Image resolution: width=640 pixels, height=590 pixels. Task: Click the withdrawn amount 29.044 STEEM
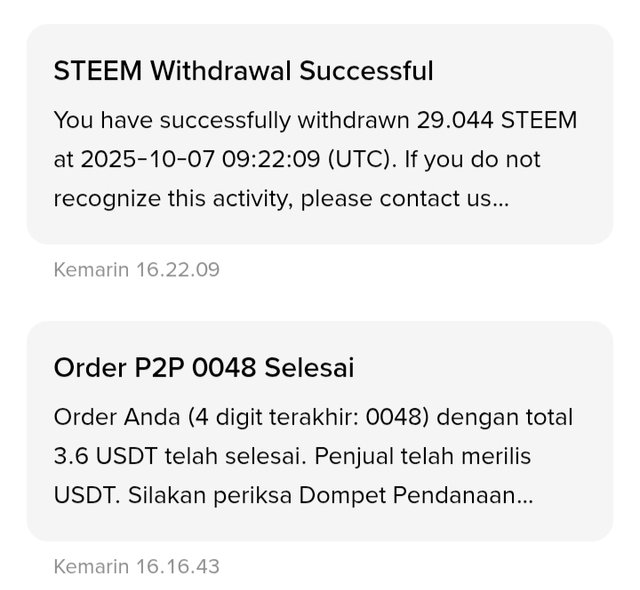493,121
